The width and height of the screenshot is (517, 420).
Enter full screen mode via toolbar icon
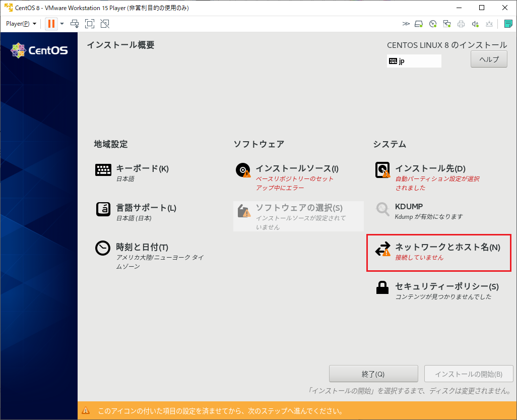pyautogui.click(x=90, y=24)
